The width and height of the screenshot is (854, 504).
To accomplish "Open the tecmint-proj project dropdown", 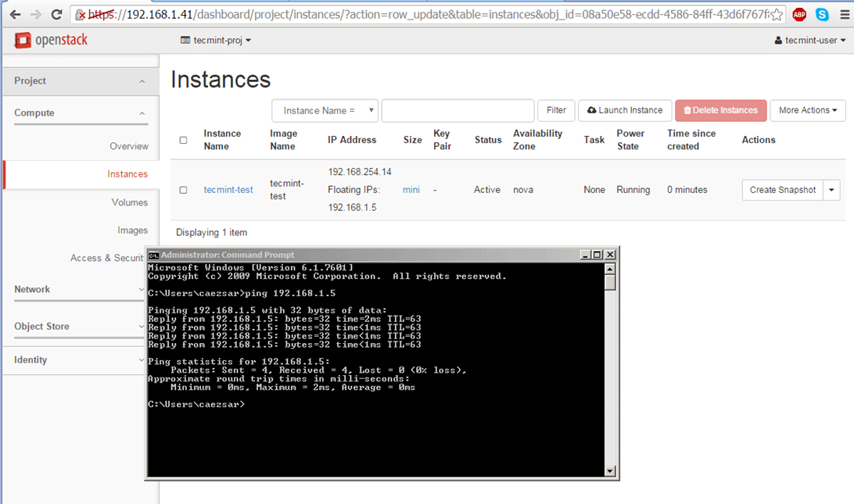I will (216, 41).
